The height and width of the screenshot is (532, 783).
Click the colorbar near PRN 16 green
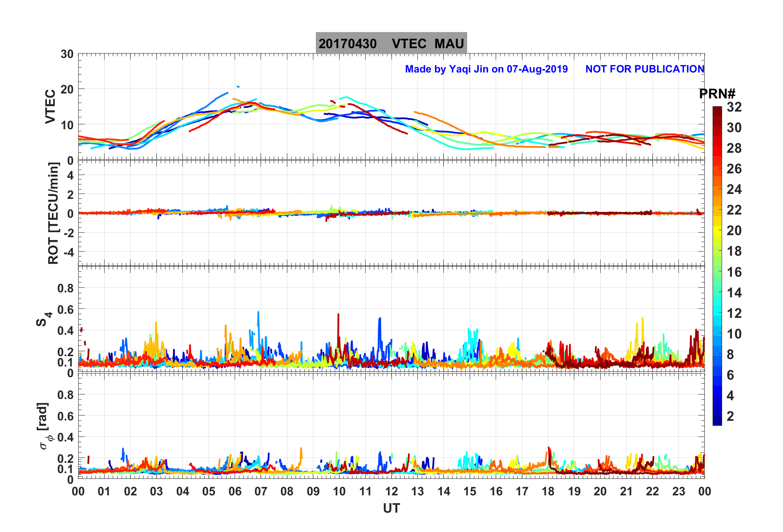pos(717,272)
